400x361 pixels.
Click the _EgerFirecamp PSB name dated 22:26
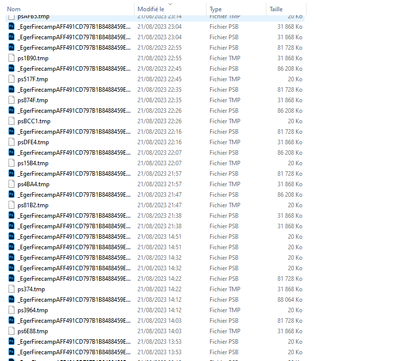(74, 110)
